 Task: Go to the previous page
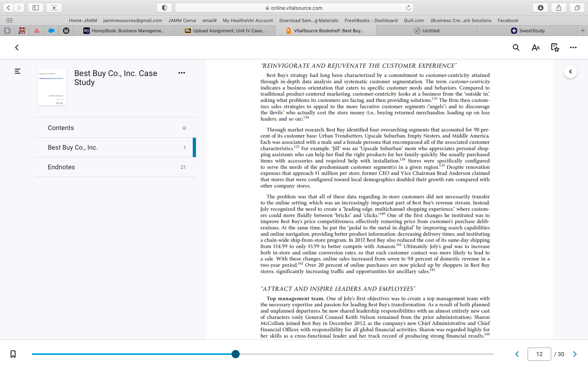coord(517,354)
